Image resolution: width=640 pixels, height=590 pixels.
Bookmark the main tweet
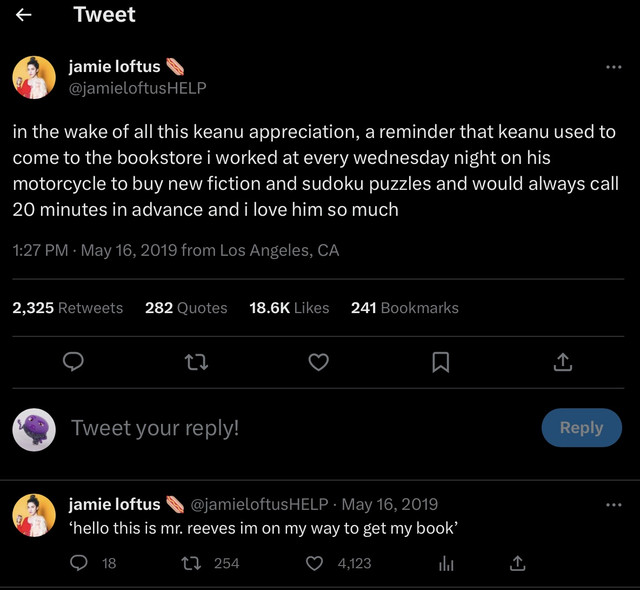click(x=441, y=362)
